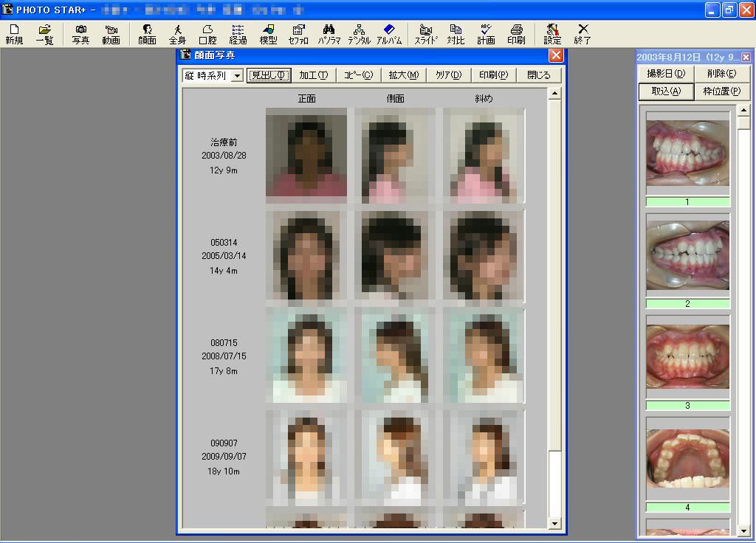
Task: Open the 経過 (progress) toolbar icon
Action: [238, 35]
